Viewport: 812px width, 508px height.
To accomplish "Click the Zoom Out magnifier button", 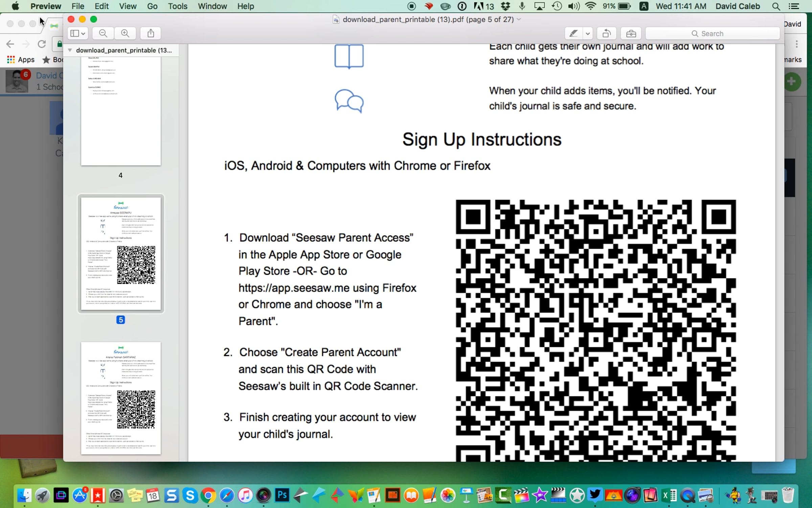I will point(103,33).
